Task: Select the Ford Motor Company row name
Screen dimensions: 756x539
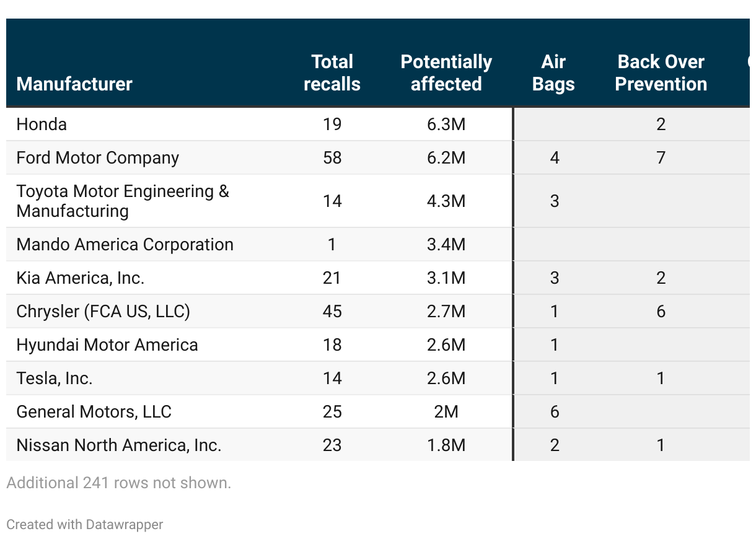Action: point(97,158)
